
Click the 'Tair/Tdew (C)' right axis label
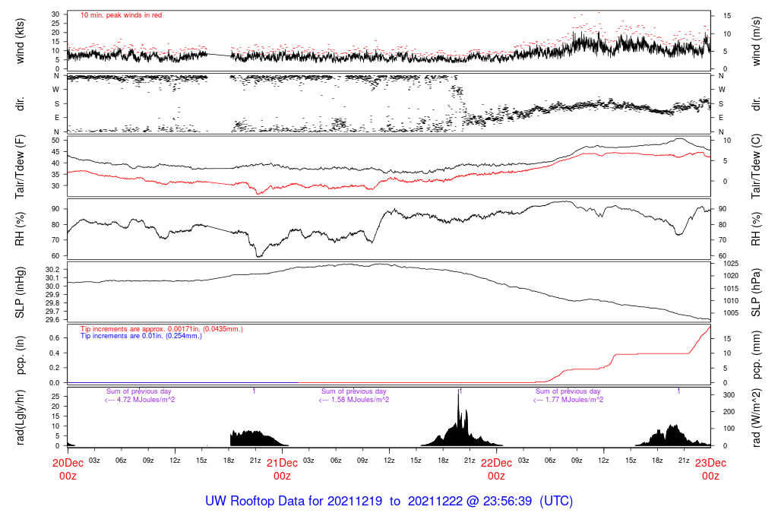(x=756, y=166)
